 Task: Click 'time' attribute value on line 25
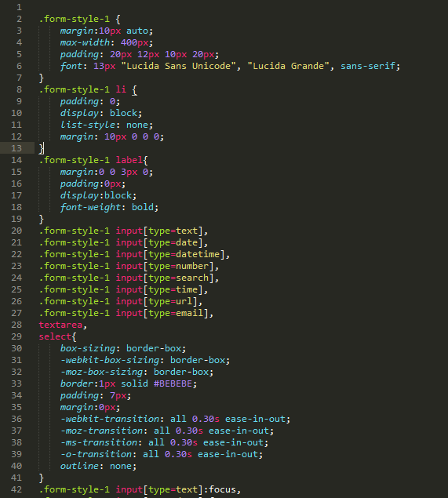click(187, 289)
